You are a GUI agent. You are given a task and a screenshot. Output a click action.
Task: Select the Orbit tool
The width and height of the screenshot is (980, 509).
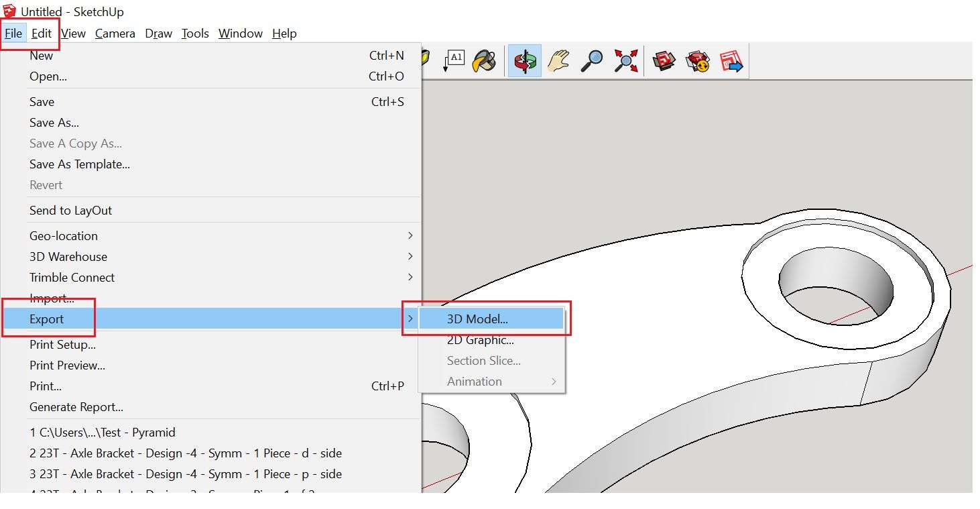point(524,60)
